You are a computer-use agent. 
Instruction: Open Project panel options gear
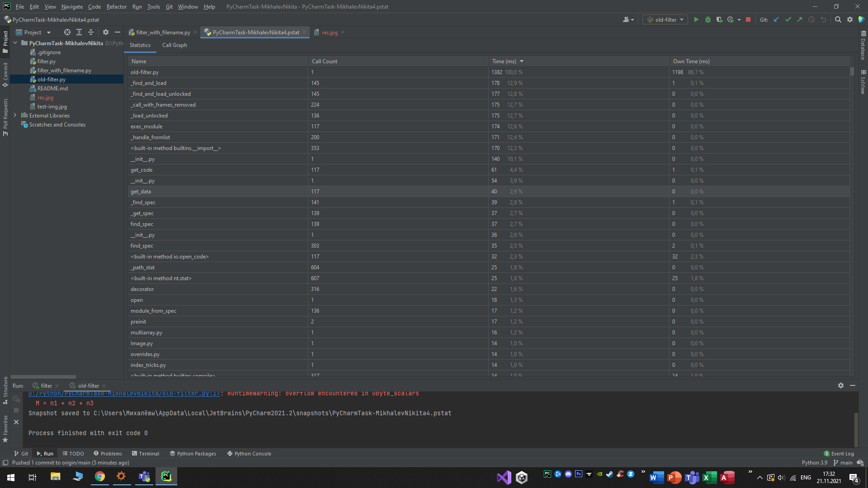[106, 32]
